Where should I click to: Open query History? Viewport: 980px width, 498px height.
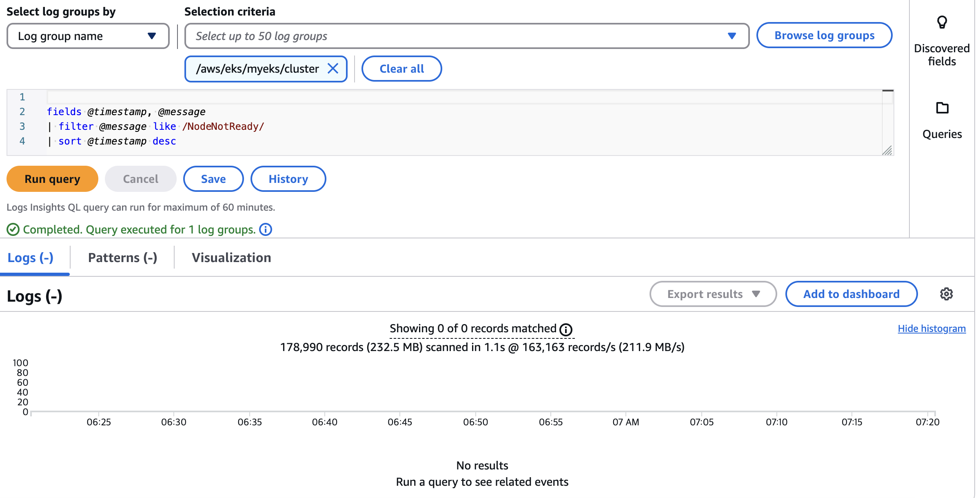[288, 179]
